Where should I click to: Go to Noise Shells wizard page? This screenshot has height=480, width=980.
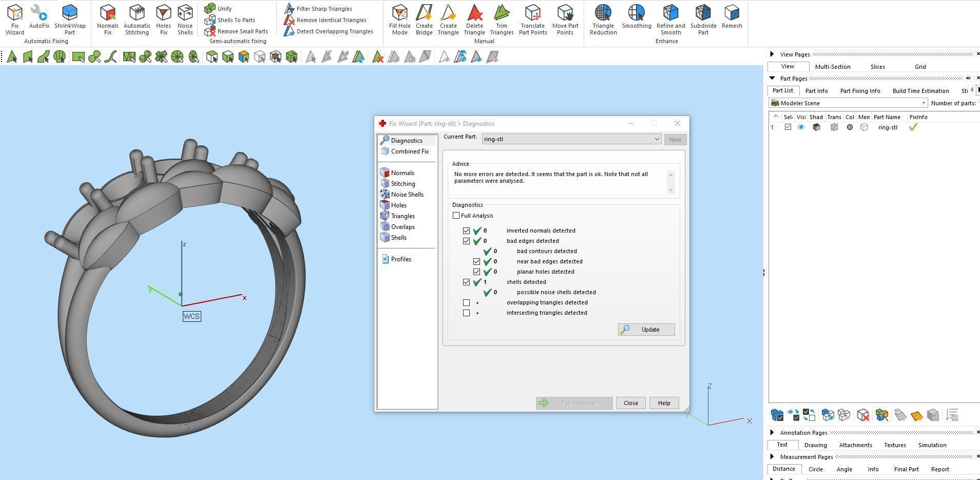pos(402,195)
